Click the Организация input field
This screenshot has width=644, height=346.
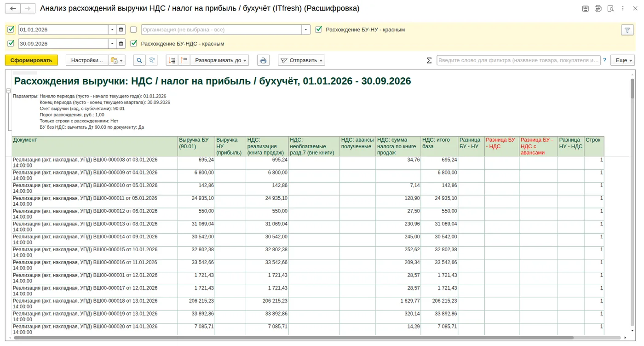(x=221, y=29)
